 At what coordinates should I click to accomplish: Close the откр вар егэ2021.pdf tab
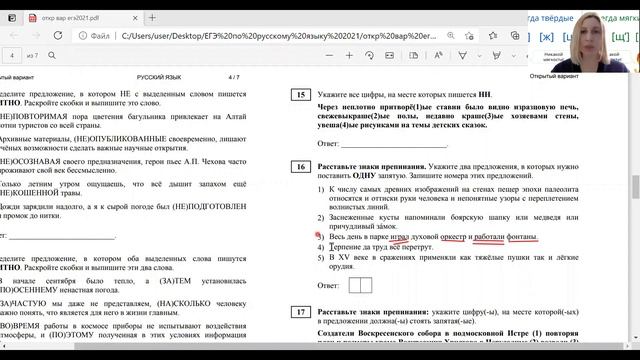pyautogui.click(x=135, y=18)
